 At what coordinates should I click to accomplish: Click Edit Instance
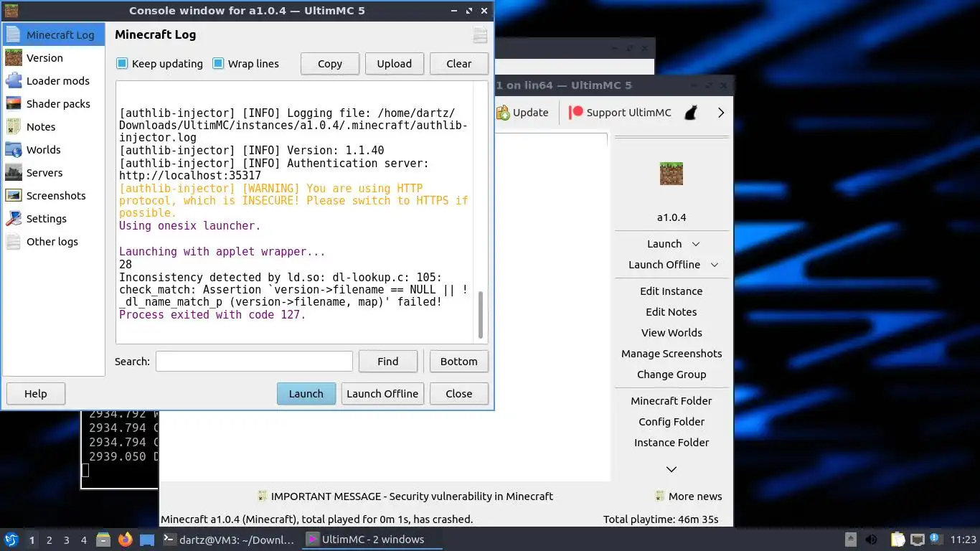tap(672, 291)
